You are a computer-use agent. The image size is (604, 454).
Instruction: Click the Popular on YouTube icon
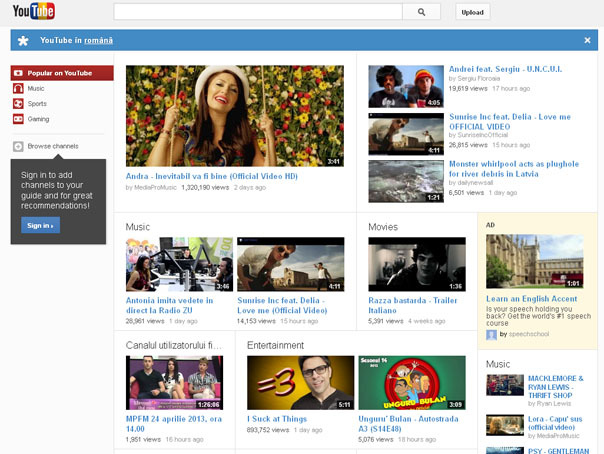18,73
